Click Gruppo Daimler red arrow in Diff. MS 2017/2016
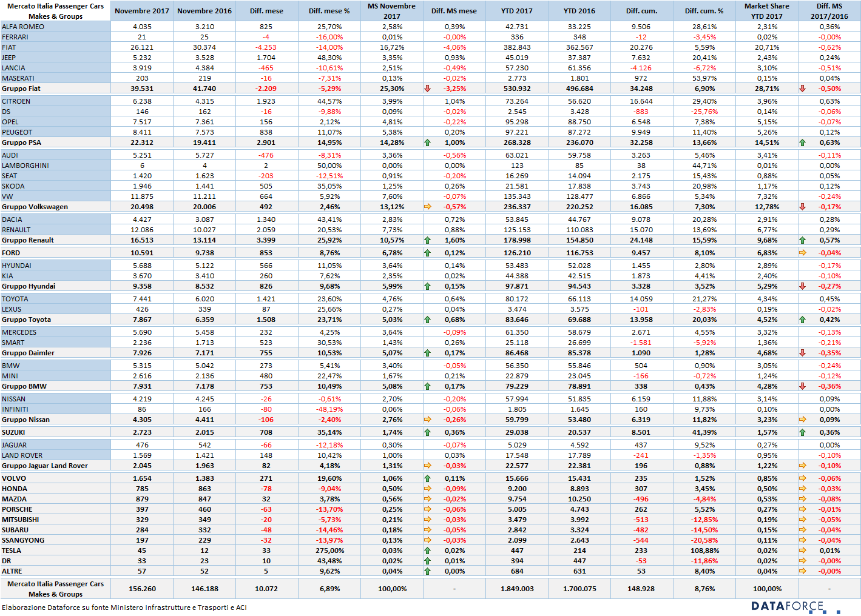861x616 pixels. coord(802,353)
